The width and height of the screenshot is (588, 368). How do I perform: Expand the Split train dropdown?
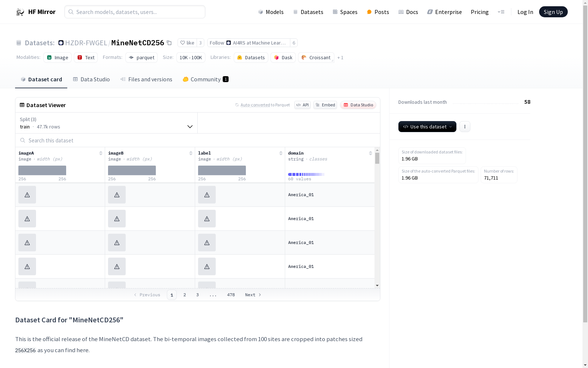point(107,123)
